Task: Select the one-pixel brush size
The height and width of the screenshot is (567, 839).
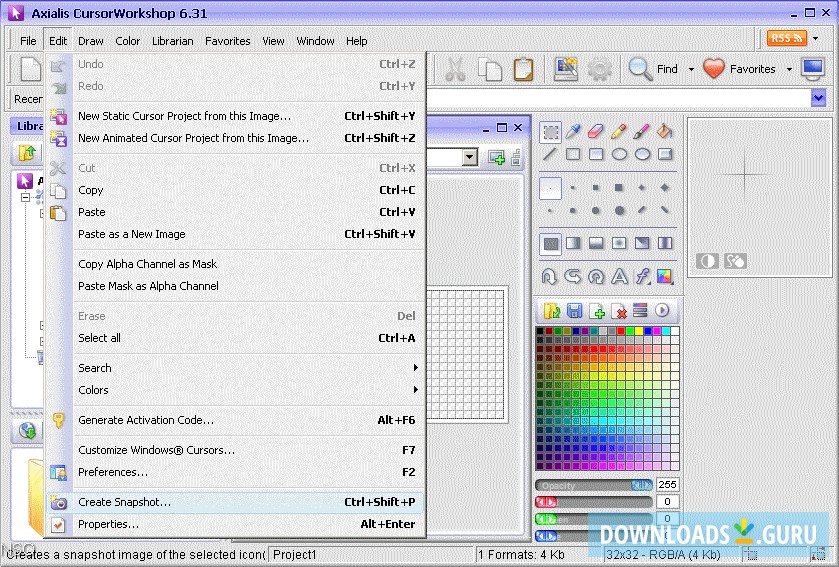Action: pos(550,188)
